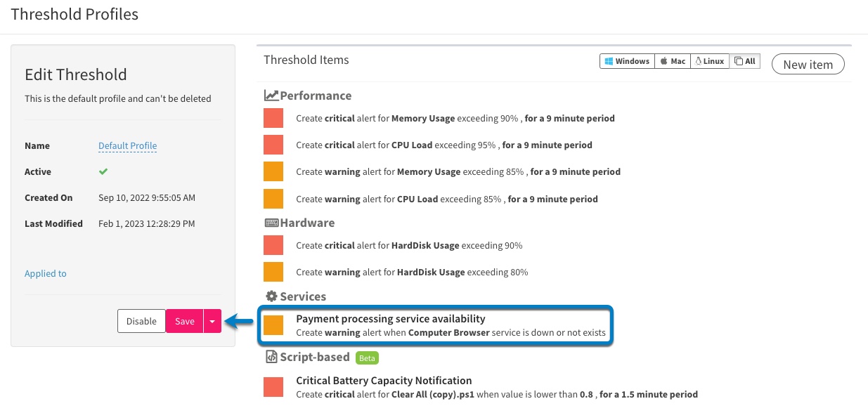The image size is (868, 413).
Task: Filter threshold items by Mac
Action: (x=673, y=61)
